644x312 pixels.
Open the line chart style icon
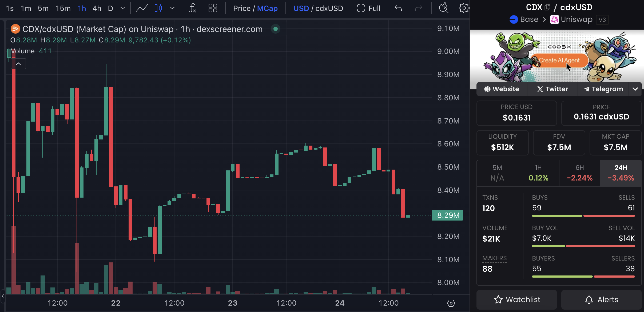coord(142,8)
